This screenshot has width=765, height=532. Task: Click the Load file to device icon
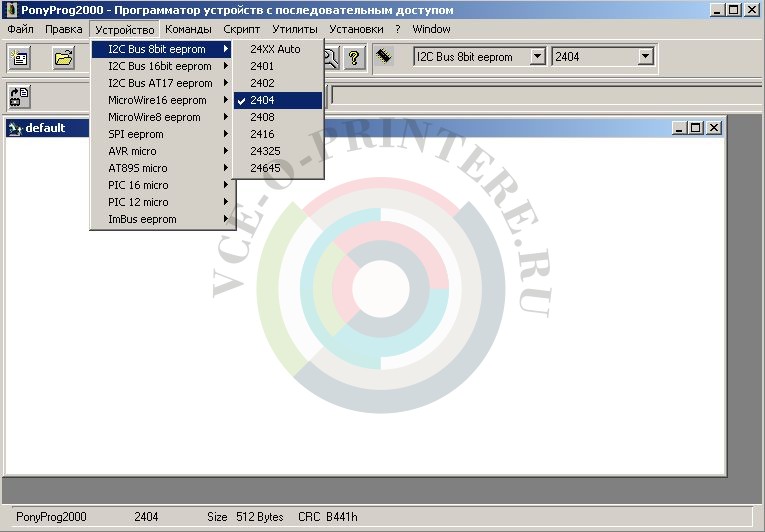pyautogui.click(x=20, y=96)
